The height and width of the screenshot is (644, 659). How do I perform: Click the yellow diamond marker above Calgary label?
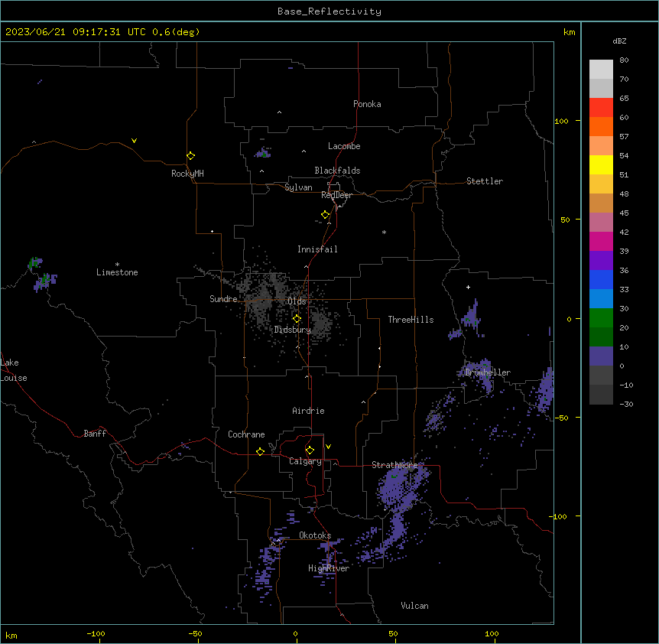point(310,450)
